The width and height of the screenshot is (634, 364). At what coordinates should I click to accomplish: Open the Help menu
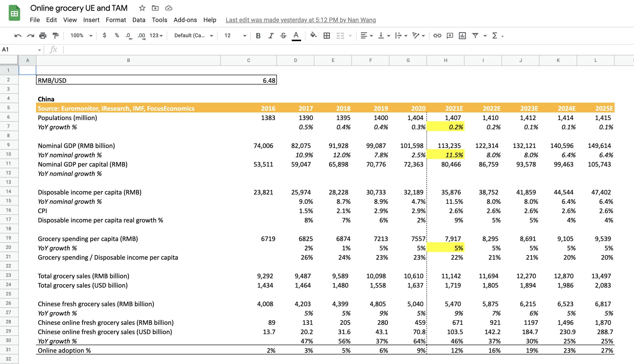[x=210, y=20]
